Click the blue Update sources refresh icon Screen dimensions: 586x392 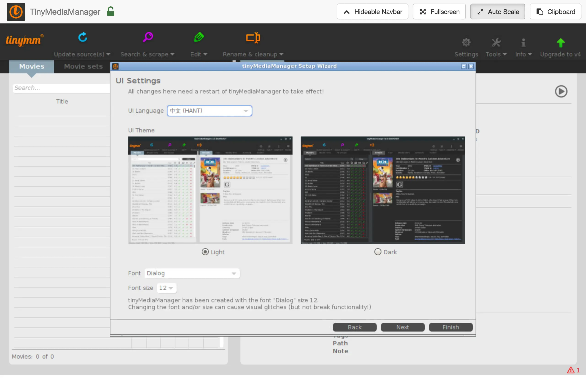point(82,37)
